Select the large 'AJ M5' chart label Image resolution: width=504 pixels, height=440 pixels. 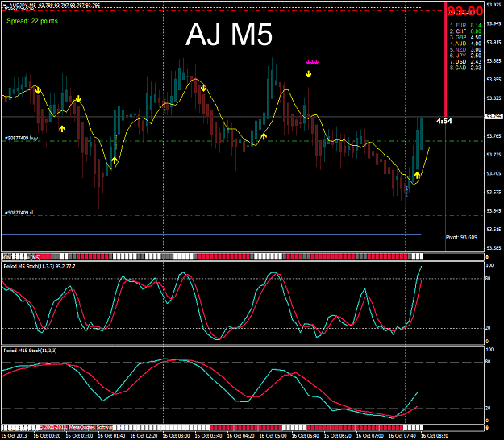[x=229, y=34]
